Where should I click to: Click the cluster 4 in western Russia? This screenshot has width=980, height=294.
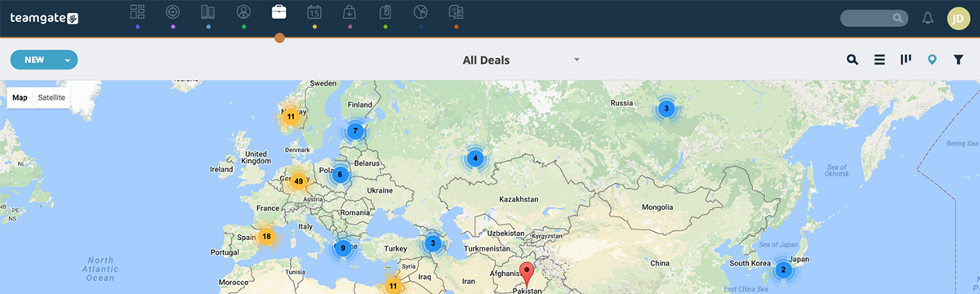pos(474,158)
